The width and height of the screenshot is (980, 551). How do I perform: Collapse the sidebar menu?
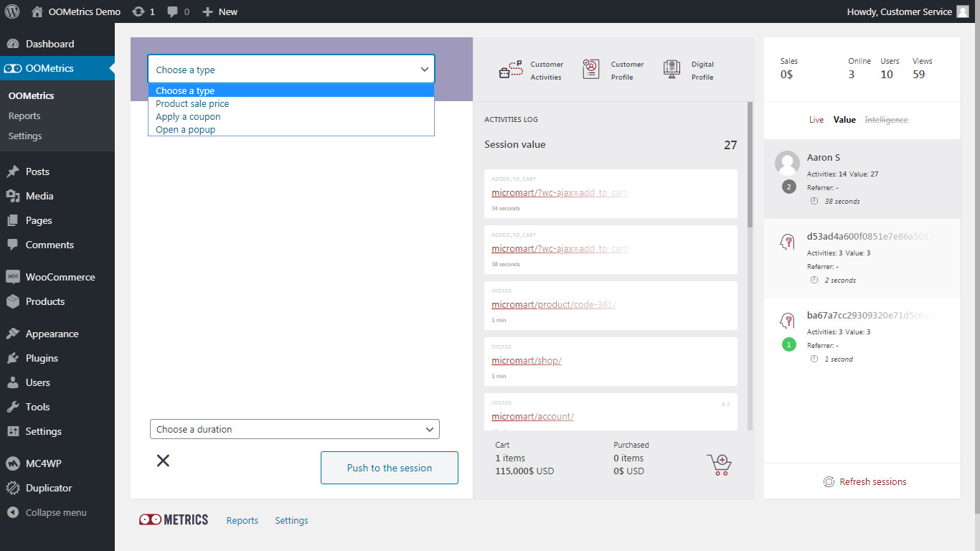point(57,512)
